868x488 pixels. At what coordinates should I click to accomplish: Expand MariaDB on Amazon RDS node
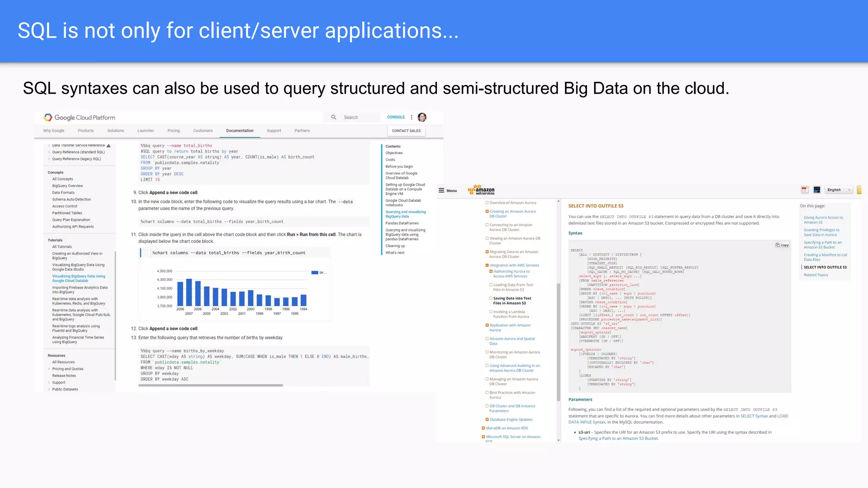[483, 428]
